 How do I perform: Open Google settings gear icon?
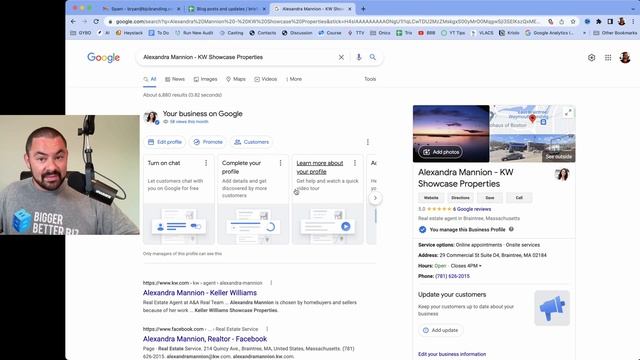coord(591,58)
